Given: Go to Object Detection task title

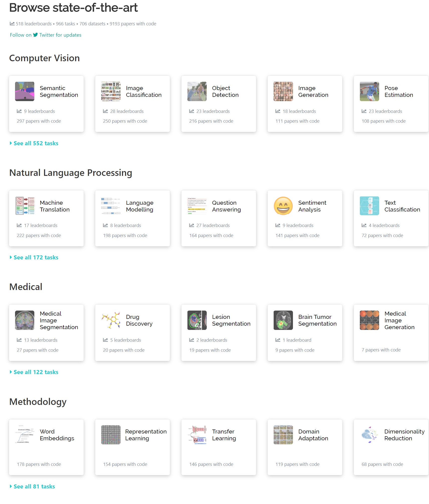Looking at the screenshot, I should [225, 91].
